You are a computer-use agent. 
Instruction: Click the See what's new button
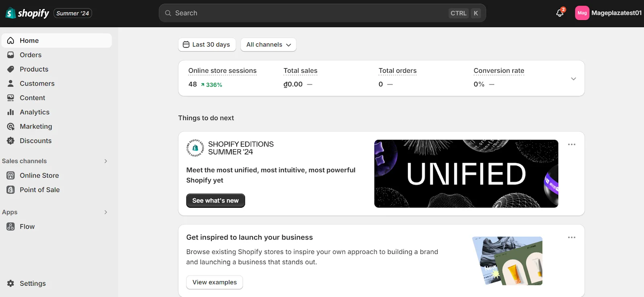tap(215, 200)
